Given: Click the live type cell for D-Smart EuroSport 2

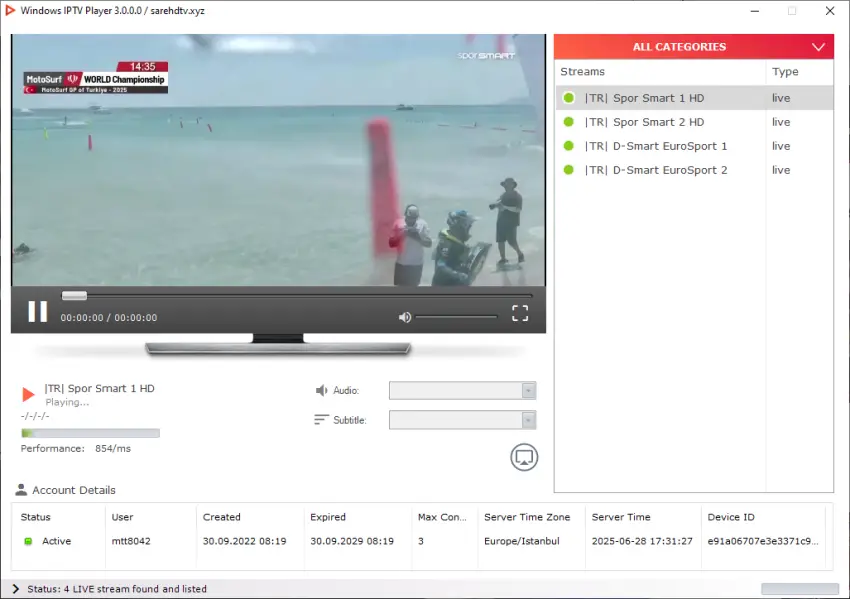Looking at the screenshot, I should [x=781, y=170].
